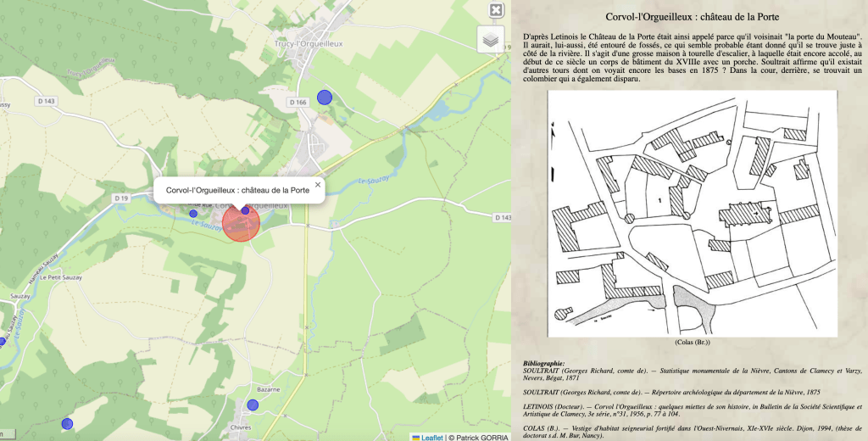Click the cut-off blue marker near Sauzay
Viewport: 868px width, 441px height.
point(2,342)
